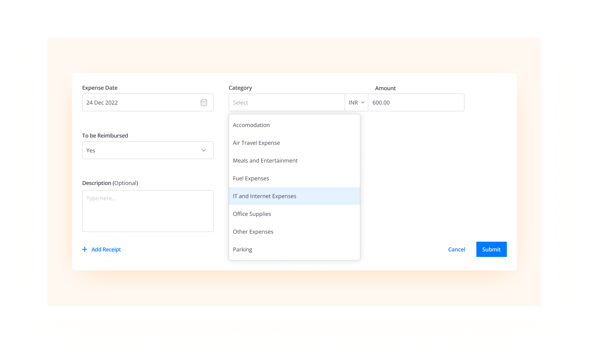
Task: Select Office Supplies category
Action: (x=252, y=214)
